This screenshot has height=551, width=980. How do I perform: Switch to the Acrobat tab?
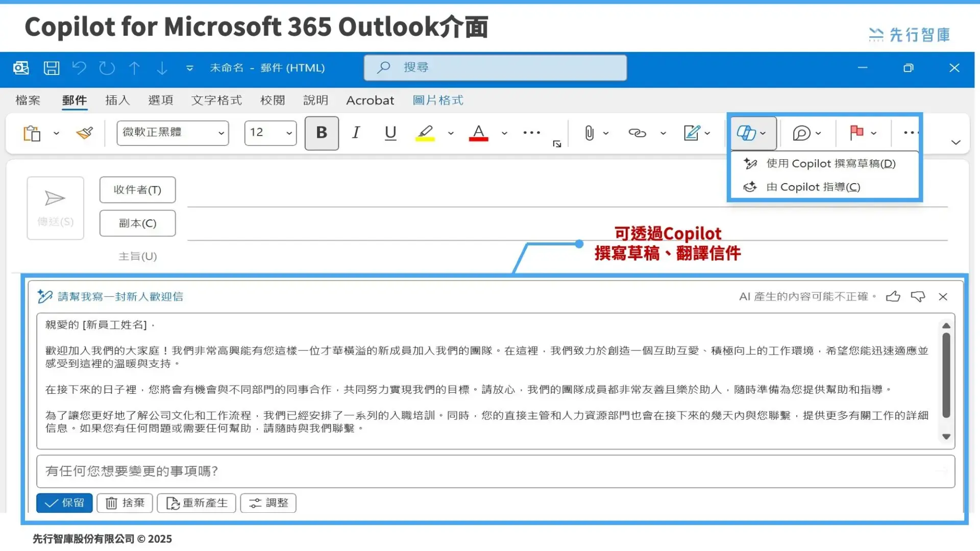(370, 100)
